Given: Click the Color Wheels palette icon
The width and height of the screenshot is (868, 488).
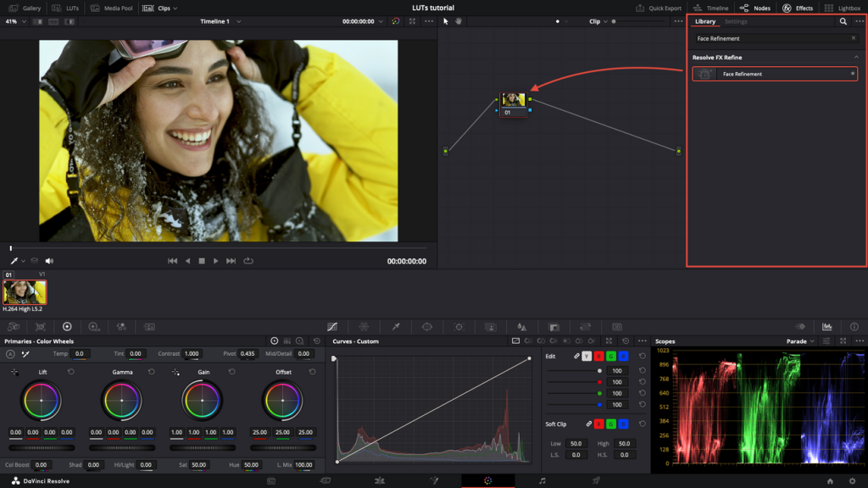Looking at the screenshot, I should tap(67, 326).
